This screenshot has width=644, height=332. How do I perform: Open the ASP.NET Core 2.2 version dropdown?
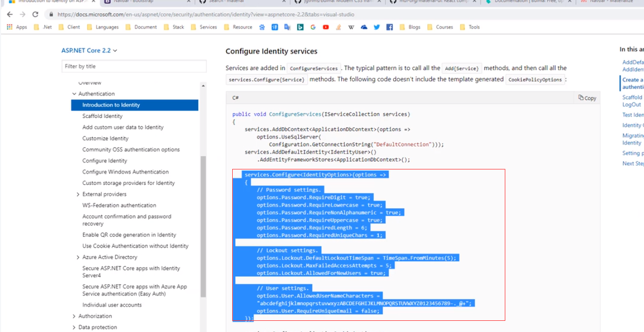pyautogui.click(x=89, y=50)
